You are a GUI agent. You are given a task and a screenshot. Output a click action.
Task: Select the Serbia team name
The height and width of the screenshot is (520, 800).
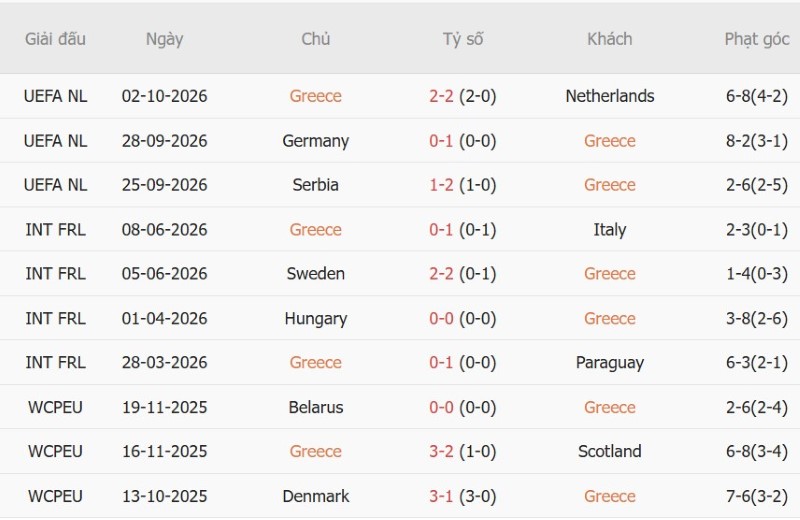point(315,185)
